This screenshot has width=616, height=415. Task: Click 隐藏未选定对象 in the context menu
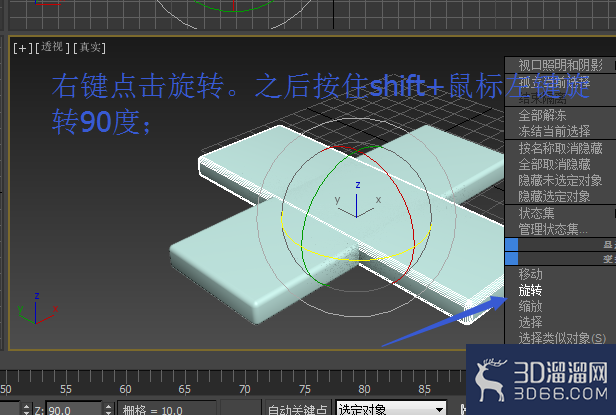560,180
